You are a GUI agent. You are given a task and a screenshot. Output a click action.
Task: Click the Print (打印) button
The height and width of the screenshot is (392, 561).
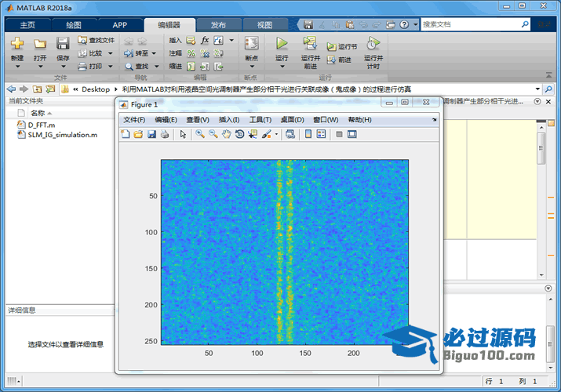[x=91, y=66]
